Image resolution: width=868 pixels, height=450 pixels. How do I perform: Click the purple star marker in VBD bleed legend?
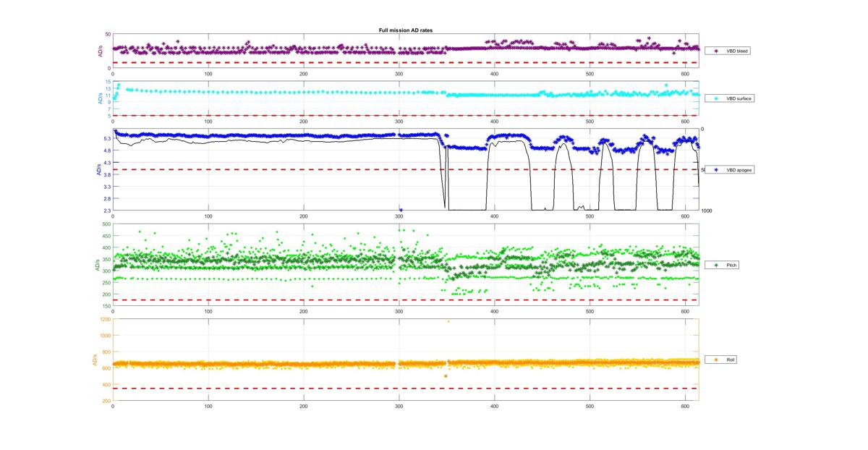[x=716, y=51]
